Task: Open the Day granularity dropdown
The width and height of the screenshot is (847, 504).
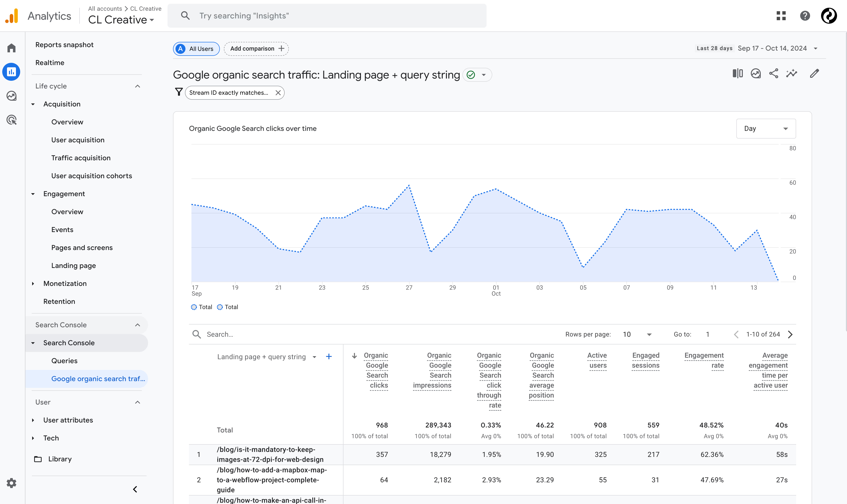Action: click(766, 128)
